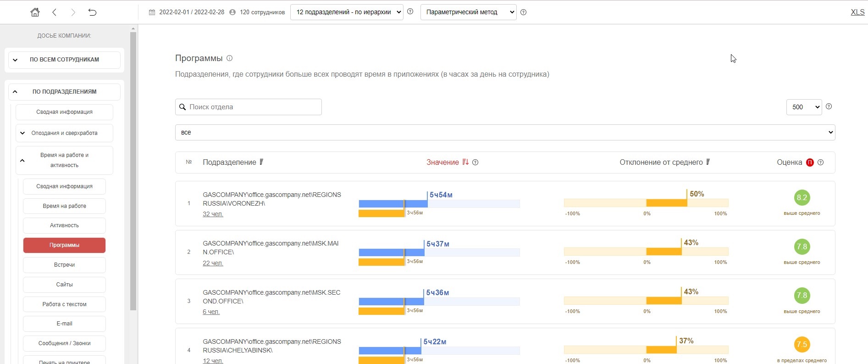Click the undo return arrow icon
868x364 pixels.
point(92,12)
